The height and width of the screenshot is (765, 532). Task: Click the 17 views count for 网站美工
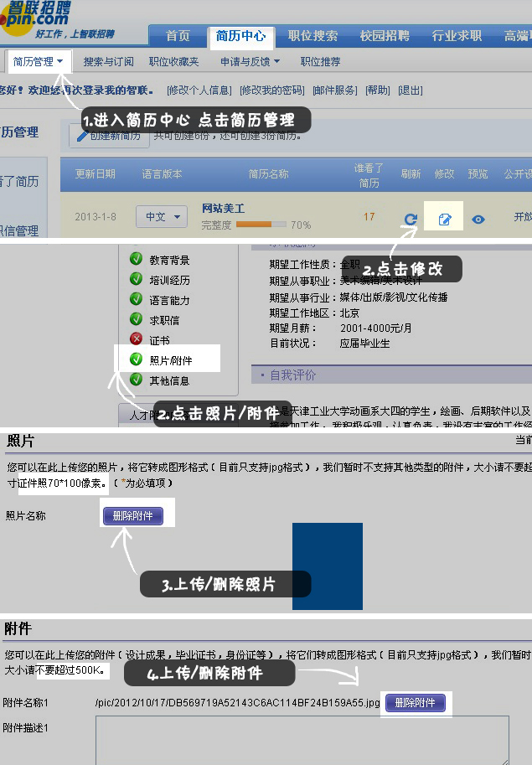(x=369, y=217)
